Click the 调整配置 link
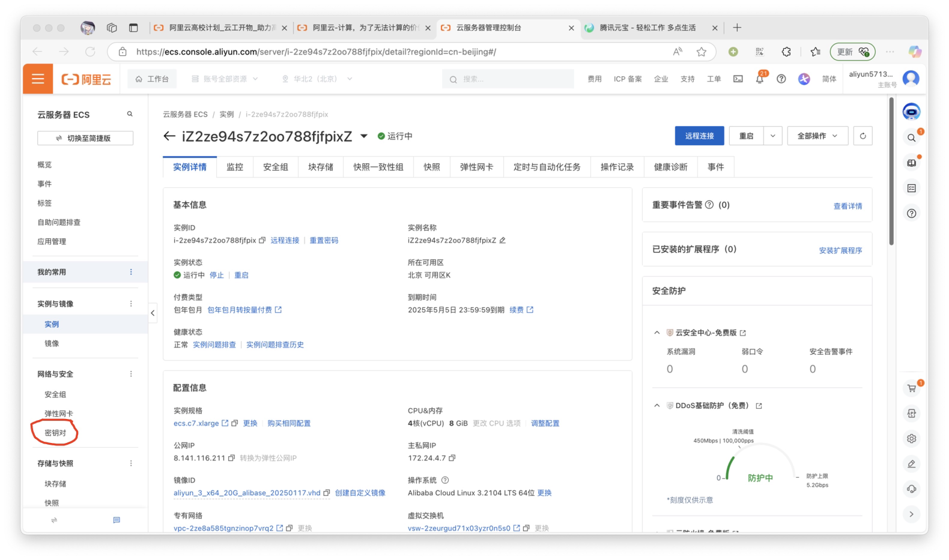 (545, 423)
